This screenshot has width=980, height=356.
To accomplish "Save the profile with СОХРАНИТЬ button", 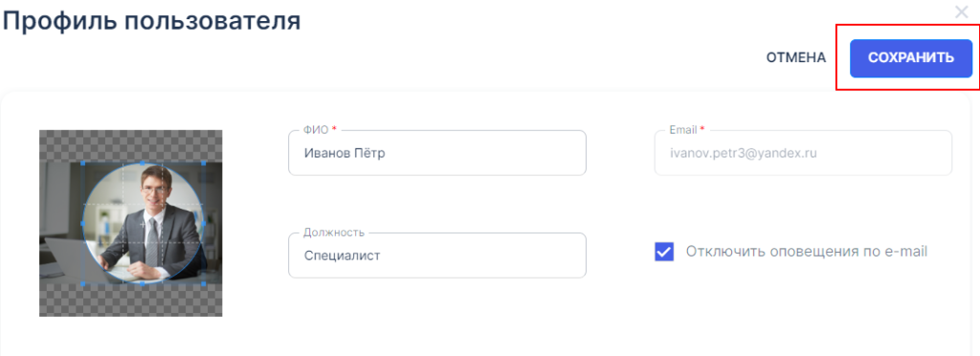I will [x=911, y=57].
